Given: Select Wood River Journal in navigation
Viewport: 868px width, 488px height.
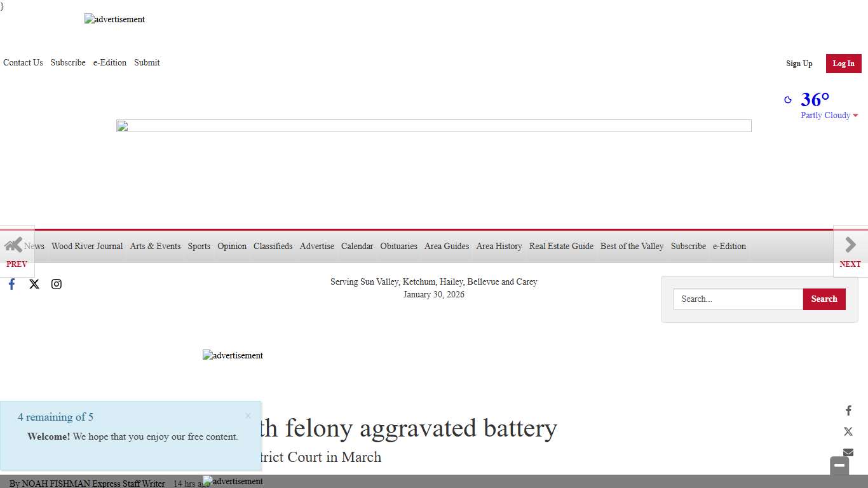Looking at the screenshot, I should [x=87, y=246].
